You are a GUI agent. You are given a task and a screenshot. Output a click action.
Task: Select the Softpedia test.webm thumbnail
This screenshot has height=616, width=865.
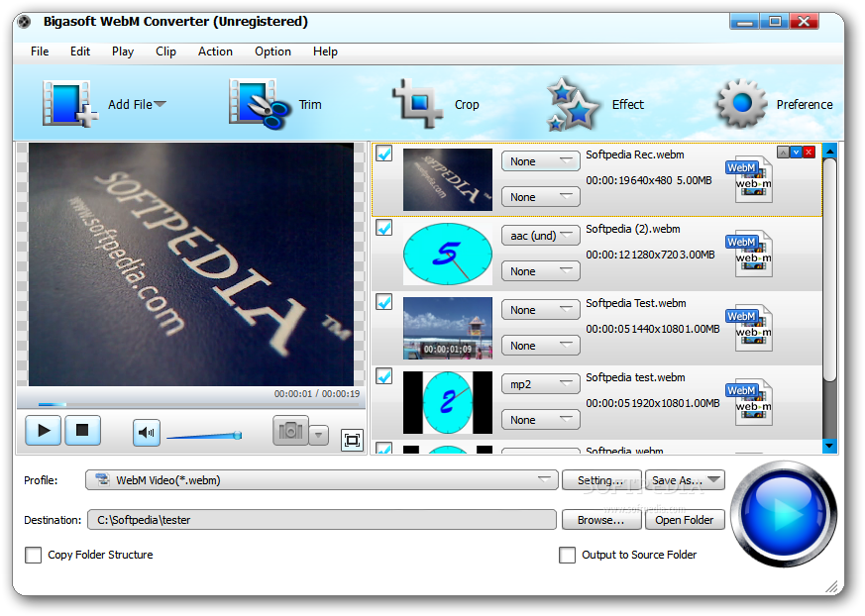click(448, 402)
